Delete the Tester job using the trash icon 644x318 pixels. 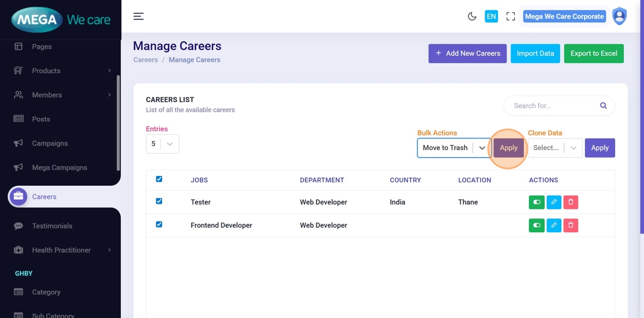click(570, 202)
